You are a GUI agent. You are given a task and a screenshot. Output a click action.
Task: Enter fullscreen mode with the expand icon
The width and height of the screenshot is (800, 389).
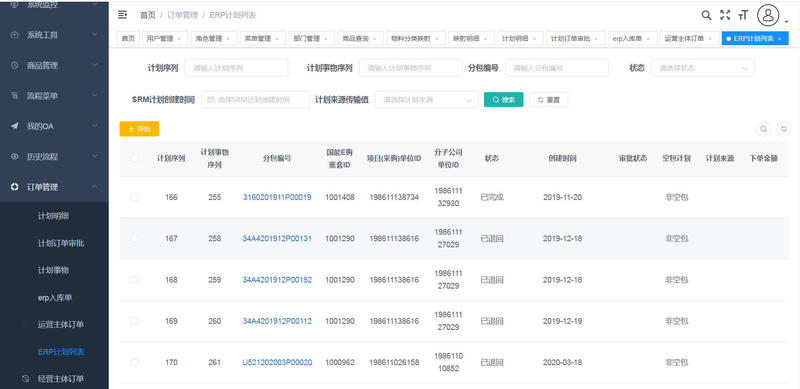tap(725, 15)
